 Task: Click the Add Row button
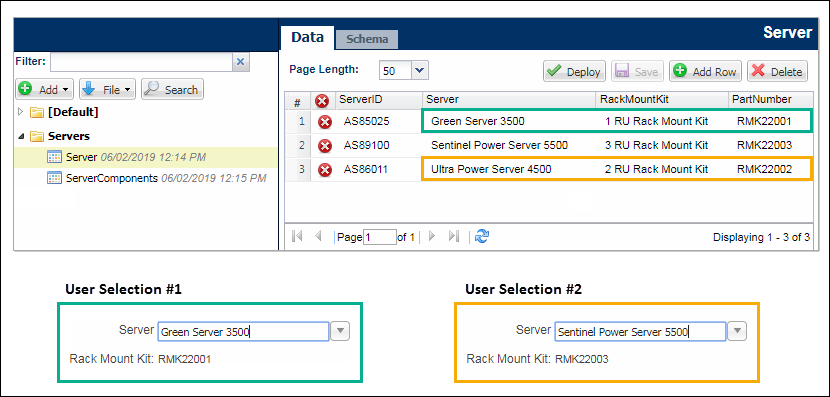706,71
